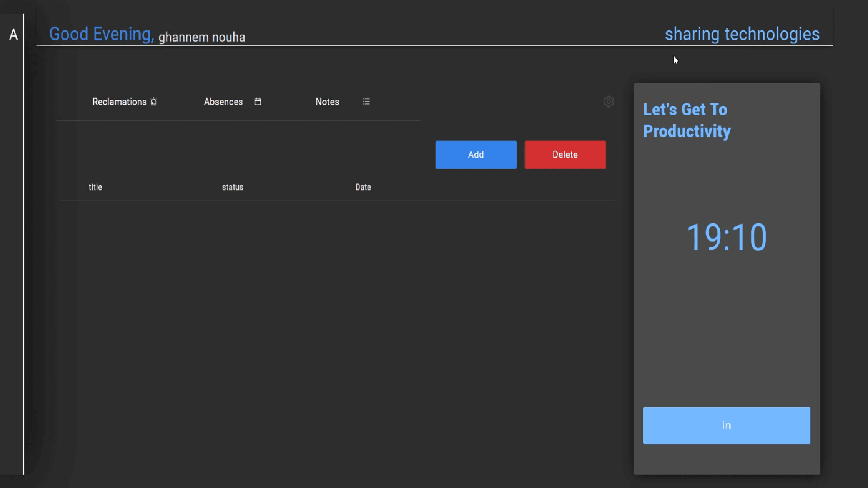The width and height of the screenshot is (868, 488).
Task: Open the Absences tab
Action: [223, 102]
